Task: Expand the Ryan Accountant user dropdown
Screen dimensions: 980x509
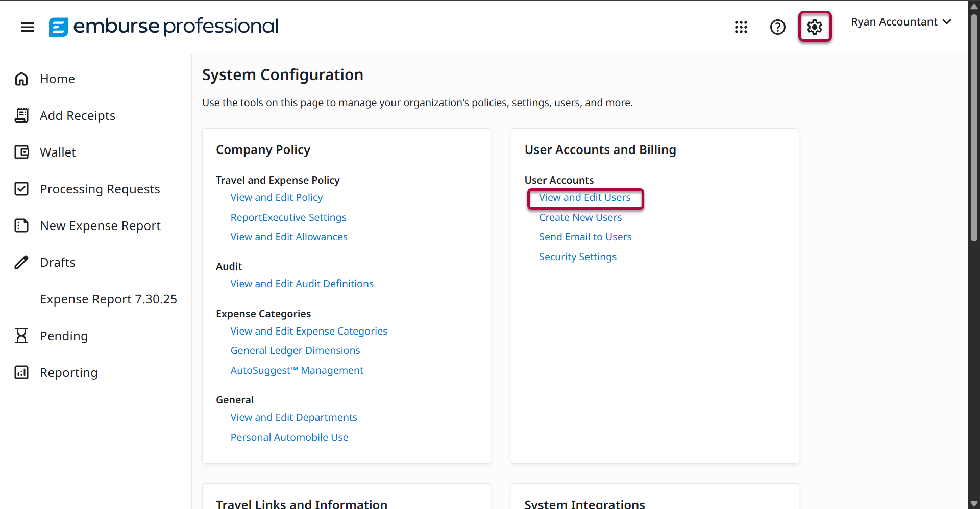Action: coord(901,22)
